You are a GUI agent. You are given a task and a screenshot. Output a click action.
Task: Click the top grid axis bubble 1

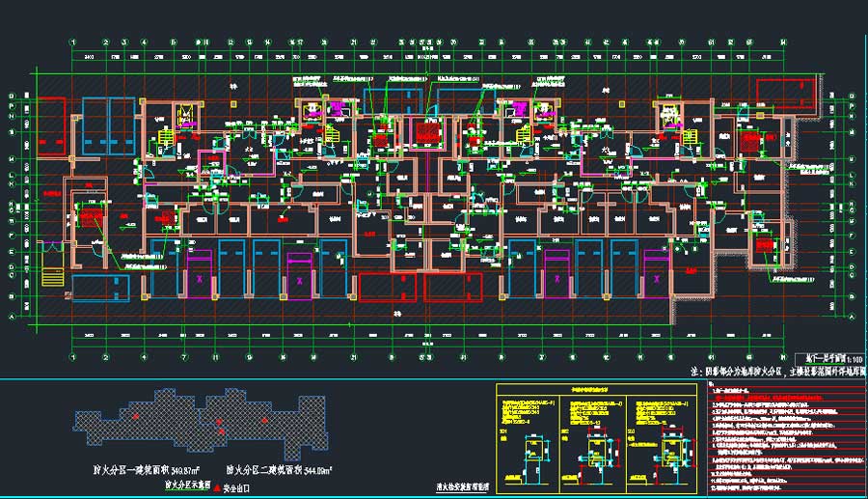point(72,42)
